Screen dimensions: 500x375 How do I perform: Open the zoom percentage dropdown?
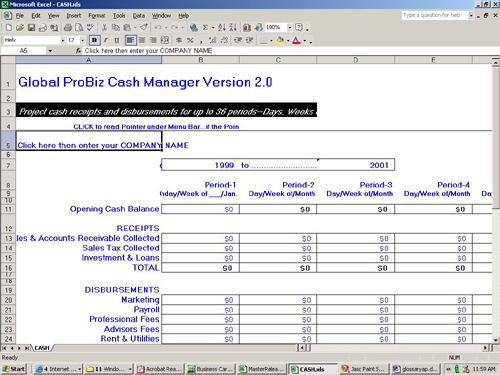coord(289,28)
